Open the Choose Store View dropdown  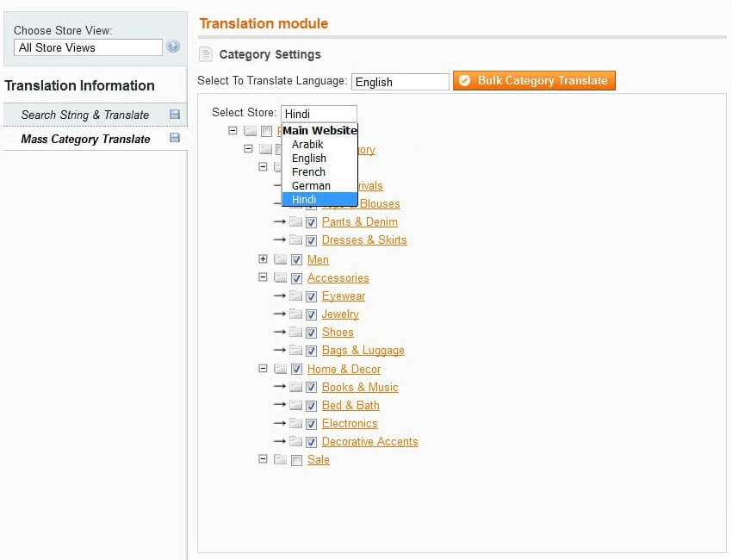(87, 48)
